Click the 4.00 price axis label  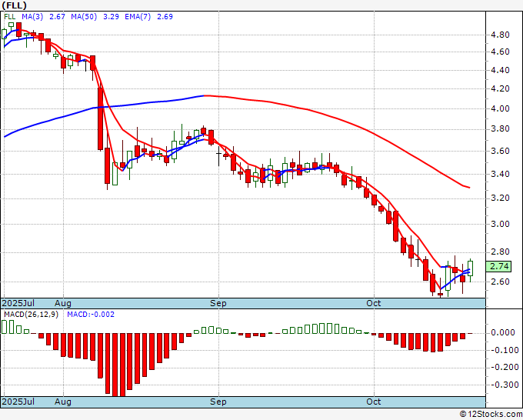pos(500,108)
